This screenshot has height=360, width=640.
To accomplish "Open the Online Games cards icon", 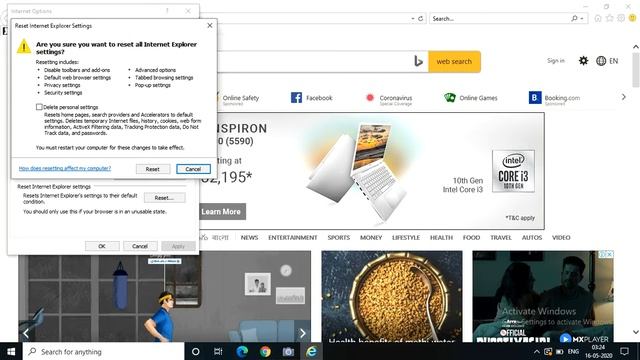I will [450, 98].
